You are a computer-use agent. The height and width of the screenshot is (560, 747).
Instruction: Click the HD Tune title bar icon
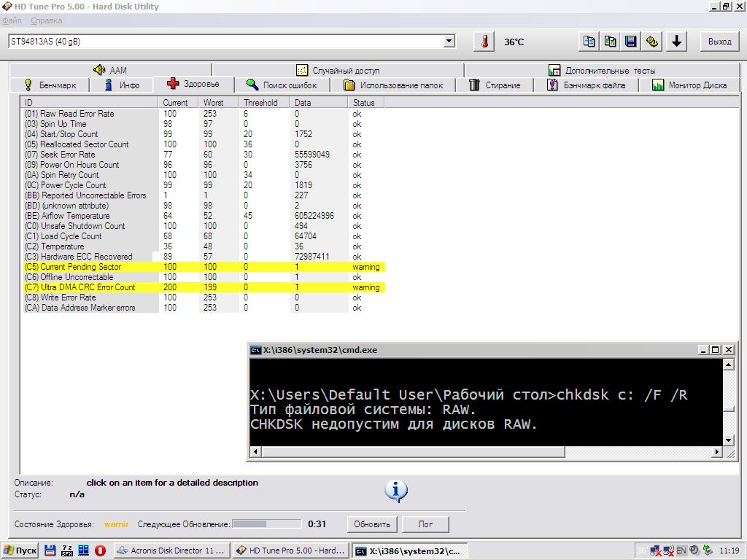tap(7, 6)
